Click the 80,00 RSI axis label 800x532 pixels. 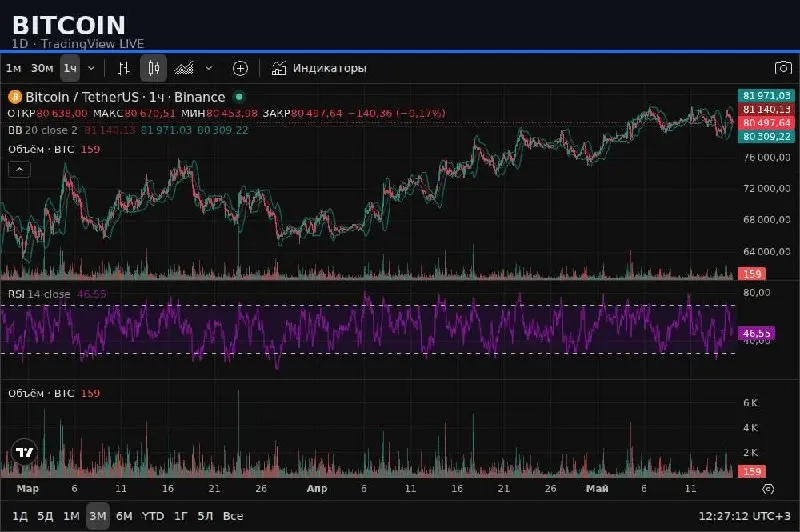757,293
